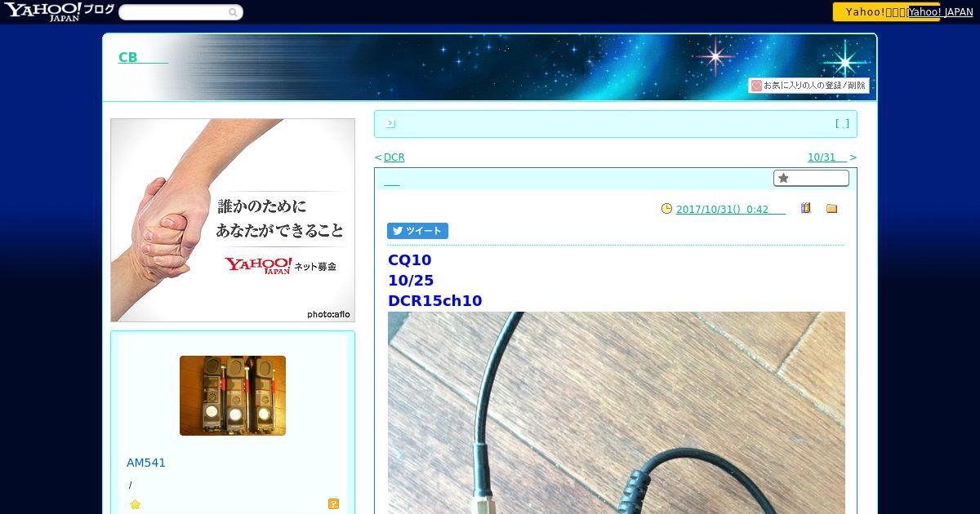
Task: Go to next article 10/31 link
Action: [x=827, y=157]
